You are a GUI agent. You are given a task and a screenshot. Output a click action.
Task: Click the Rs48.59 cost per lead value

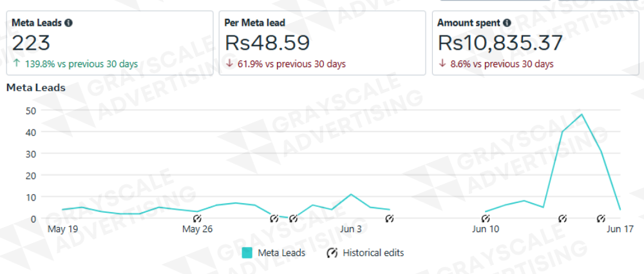tap(267, 43)
